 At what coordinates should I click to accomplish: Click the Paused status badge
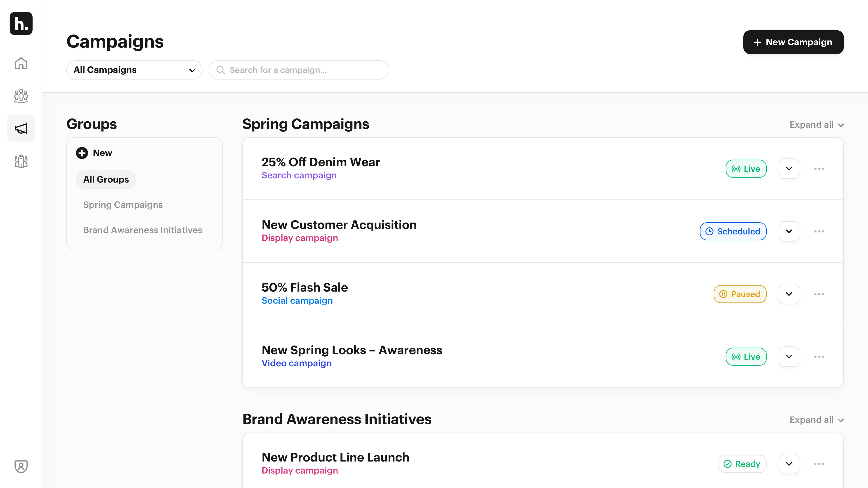pos(740,294)
